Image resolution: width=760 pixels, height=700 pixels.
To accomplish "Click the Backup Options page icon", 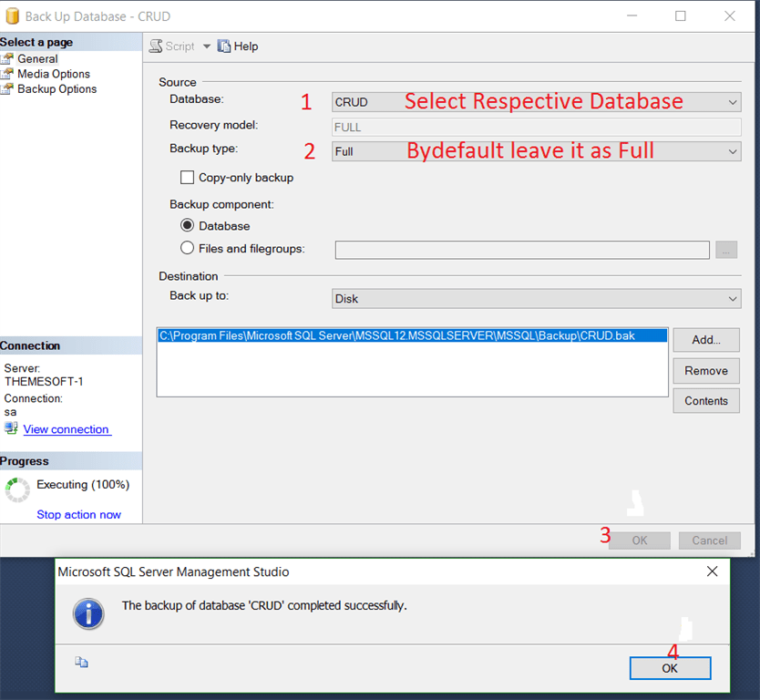I will pyautogui.click(x=7, y=88).
